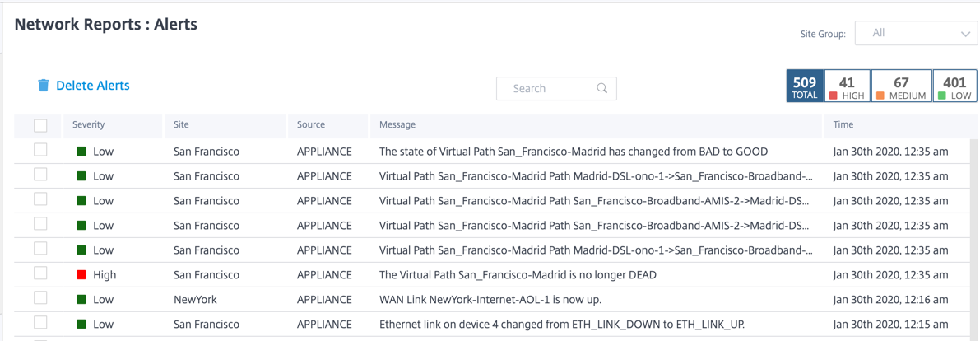Filter by 41 High alerts
Viewport: 980px width, 341px height.
[847, 88]
